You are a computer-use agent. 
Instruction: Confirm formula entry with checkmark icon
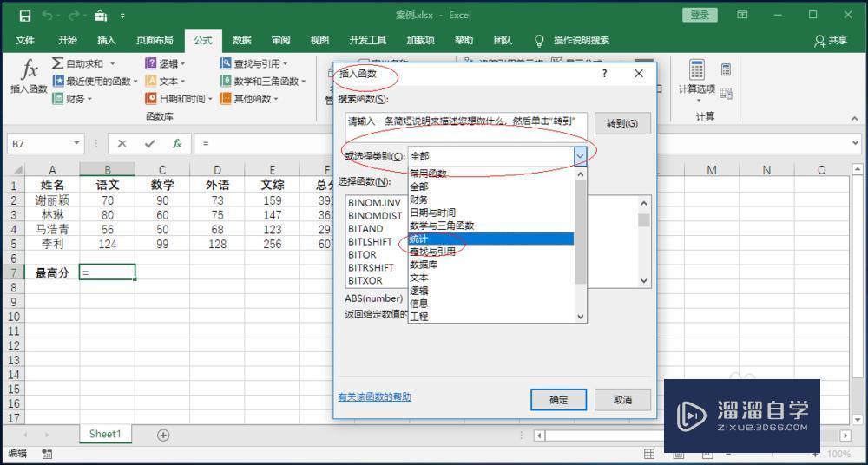coord(149,144)
